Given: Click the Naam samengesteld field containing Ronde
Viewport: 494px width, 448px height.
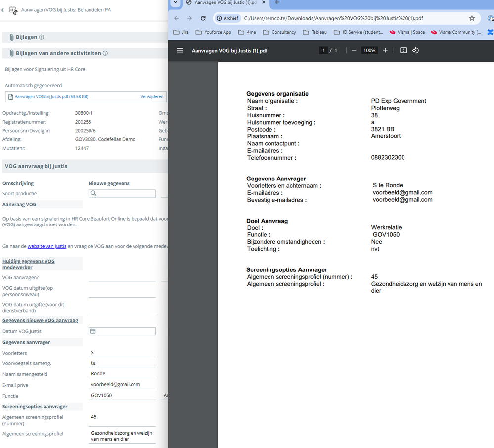Looking at the screenshot, I should 122,374.
